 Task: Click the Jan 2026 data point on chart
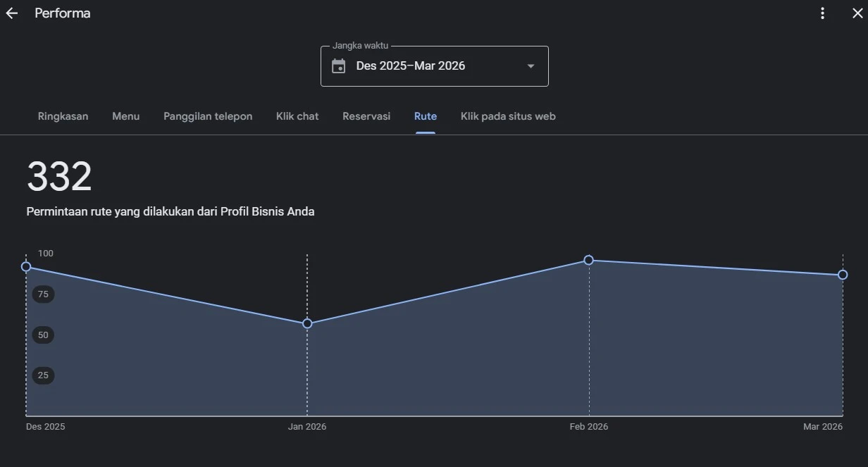point(307,323)
